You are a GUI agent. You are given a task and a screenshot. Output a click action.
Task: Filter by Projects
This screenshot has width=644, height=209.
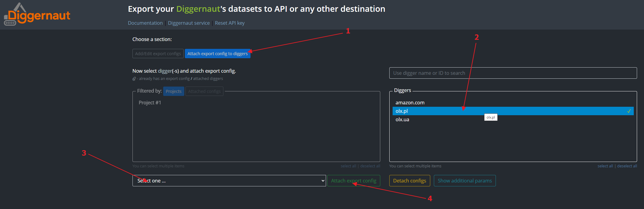(x=174, y=91)
